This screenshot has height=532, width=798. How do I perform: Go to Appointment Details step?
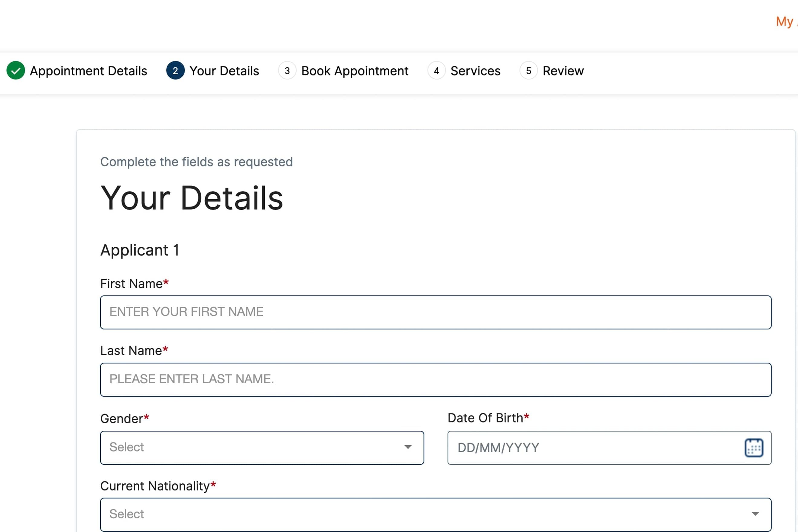pyautogui.click(x=88, y=71)
